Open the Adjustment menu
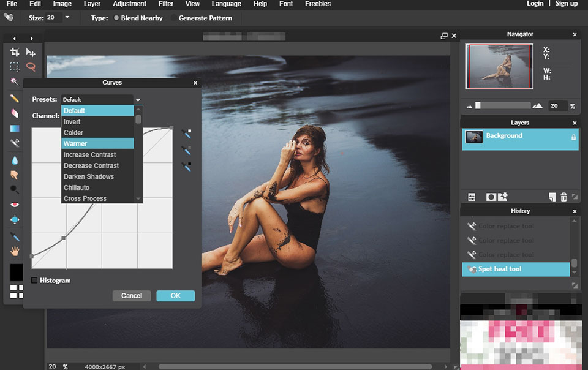The height and width of the screenshot is (370, 588). (129, 4)
